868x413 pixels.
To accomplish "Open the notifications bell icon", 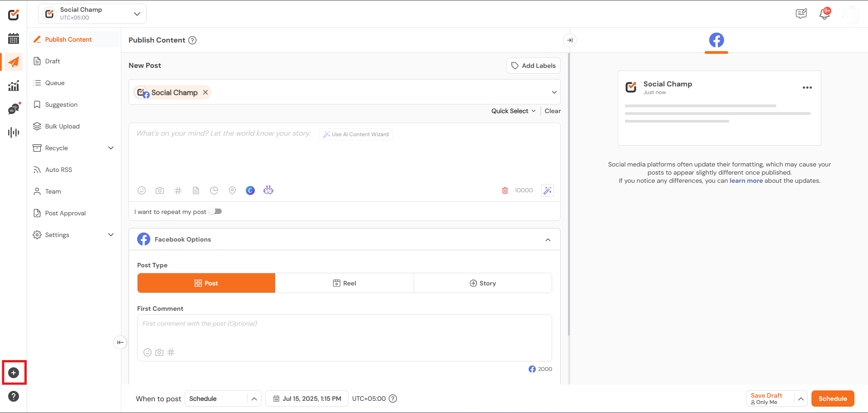I will (825, 14).
